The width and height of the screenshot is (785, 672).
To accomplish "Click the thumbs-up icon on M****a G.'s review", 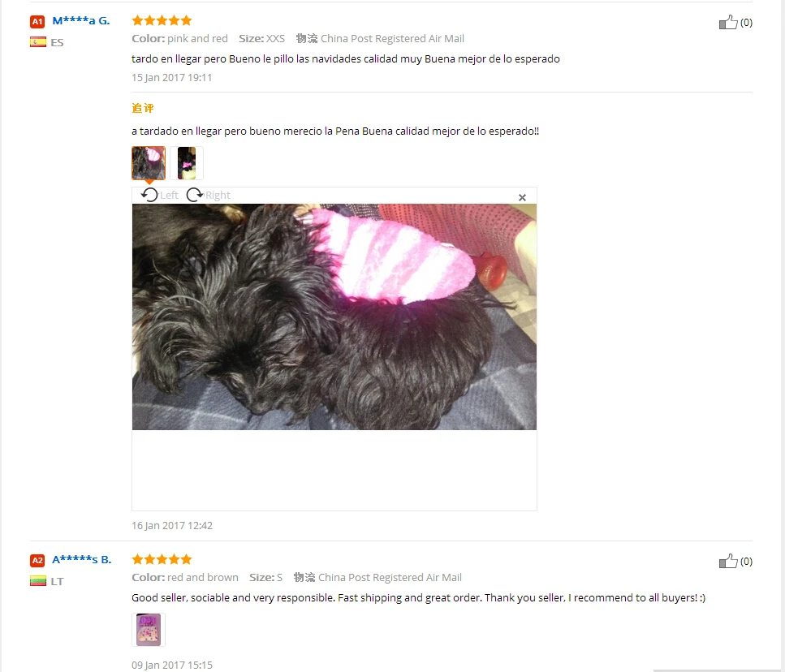I will coord(728,22).
